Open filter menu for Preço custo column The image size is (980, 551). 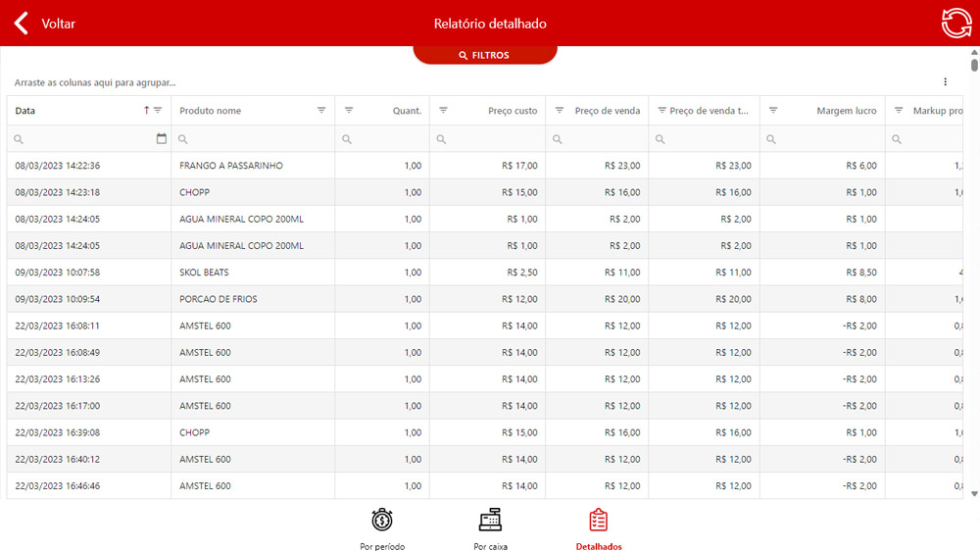pyautogui.click(x=443, y=111)
